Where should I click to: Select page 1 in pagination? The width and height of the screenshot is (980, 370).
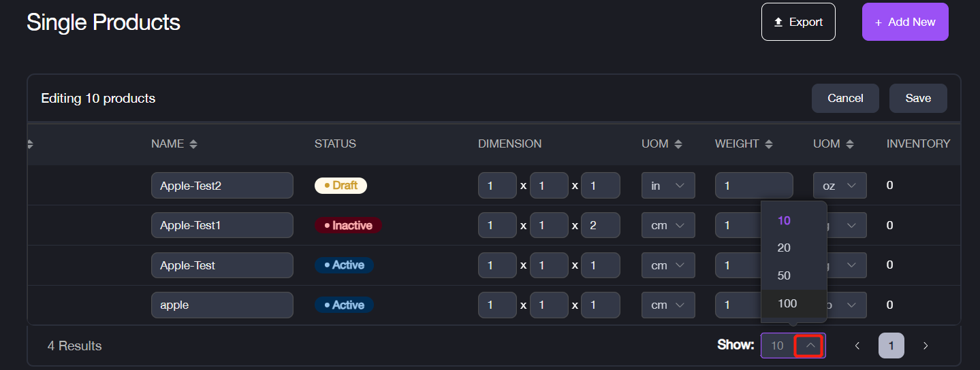tap(891, 346)
